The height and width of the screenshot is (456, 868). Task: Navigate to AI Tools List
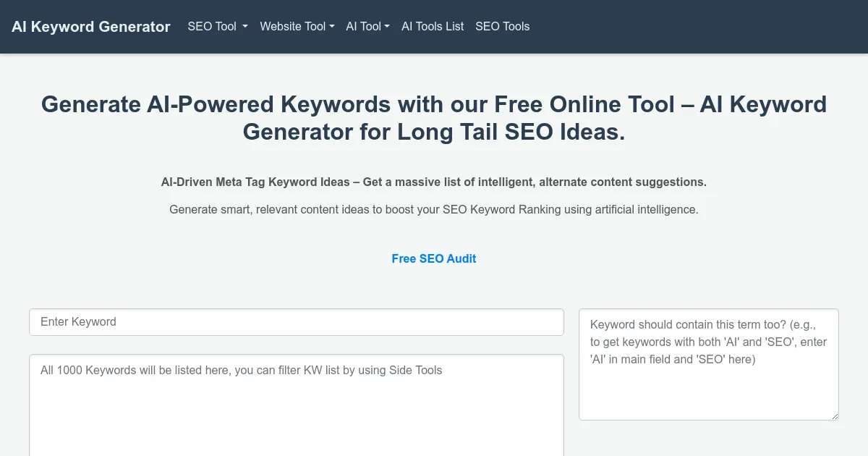pos(433,27)
